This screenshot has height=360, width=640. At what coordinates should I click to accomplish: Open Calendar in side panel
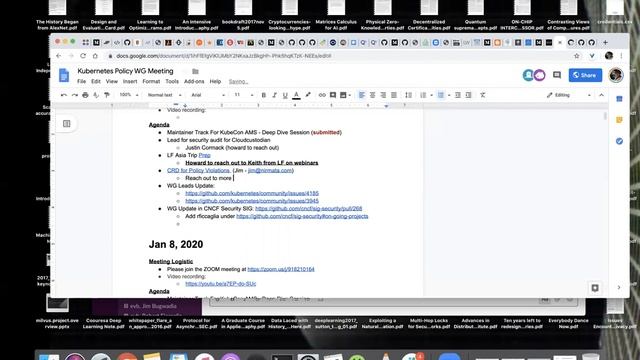[x=619, y=99]
